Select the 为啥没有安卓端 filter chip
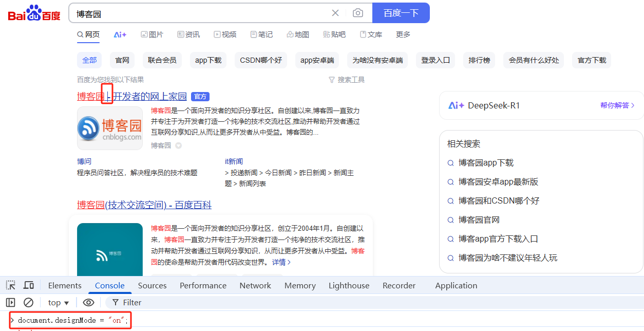This screenshot has width=644, height=331. [377, 60]
